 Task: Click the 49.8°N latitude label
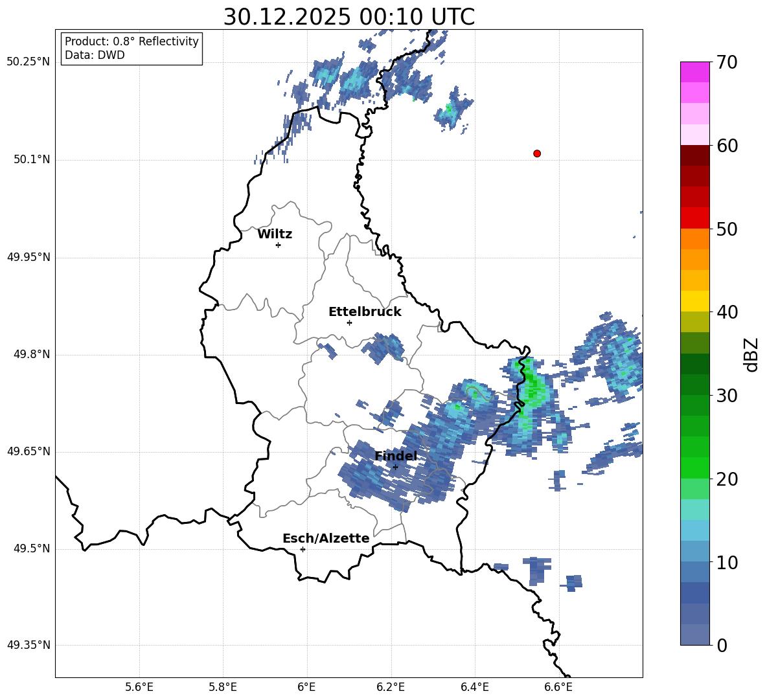tap(31, 354)
